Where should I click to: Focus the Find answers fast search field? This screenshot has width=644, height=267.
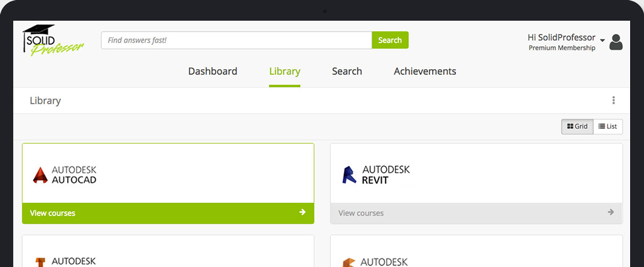coord(236,40)
